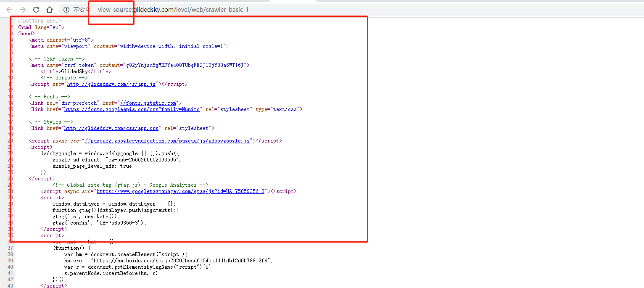This screenshot has width=644, height=288.
Task: Click the Scripts comment line
Action: (x=64, y=78)
